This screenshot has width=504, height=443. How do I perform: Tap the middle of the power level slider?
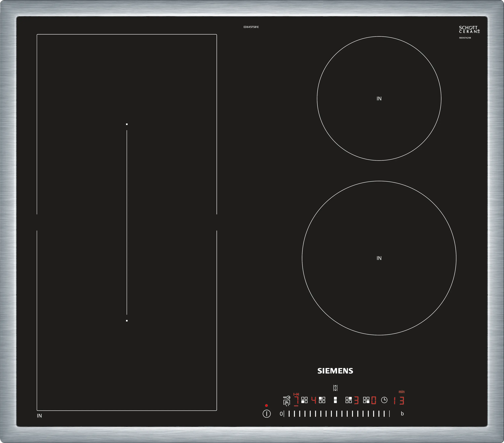[337, 414]
